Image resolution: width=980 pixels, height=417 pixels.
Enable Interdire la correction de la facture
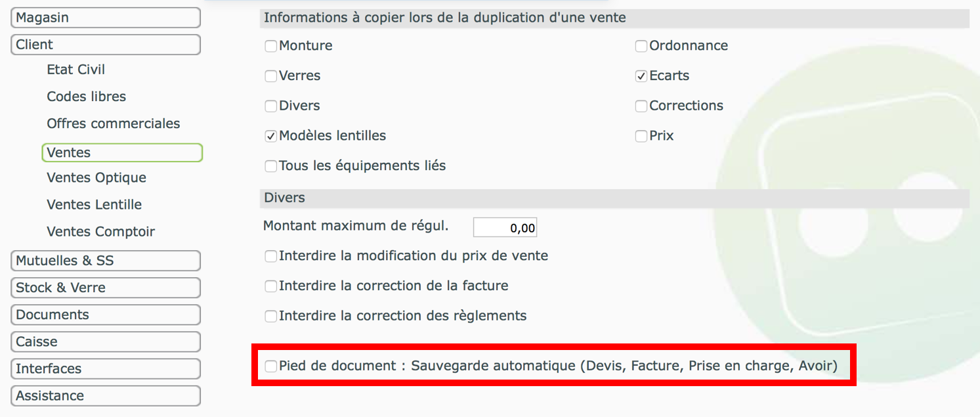click(x=271, y=286)
